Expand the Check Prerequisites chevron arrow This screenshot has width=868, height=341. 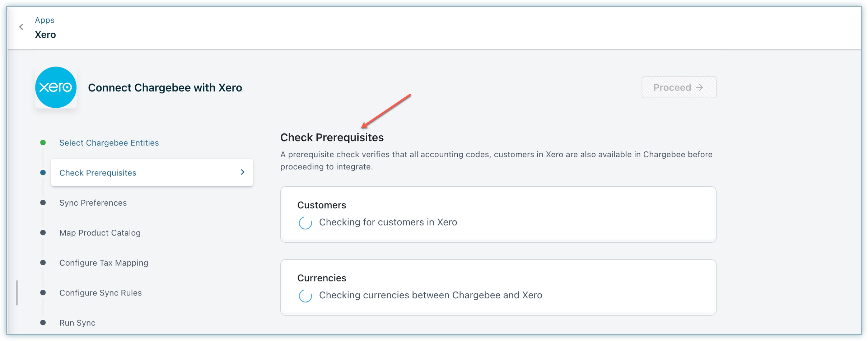pos(243,172)
